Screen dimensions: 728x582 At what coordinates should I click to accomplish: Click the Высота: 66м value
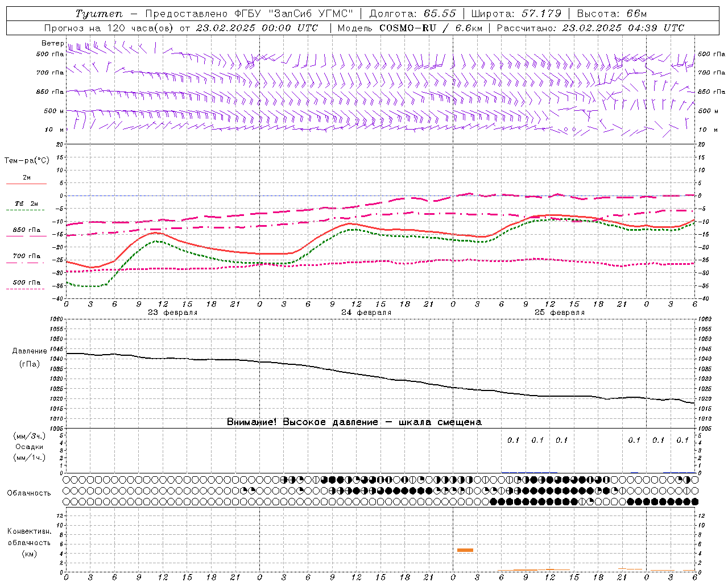click(612, 14)
